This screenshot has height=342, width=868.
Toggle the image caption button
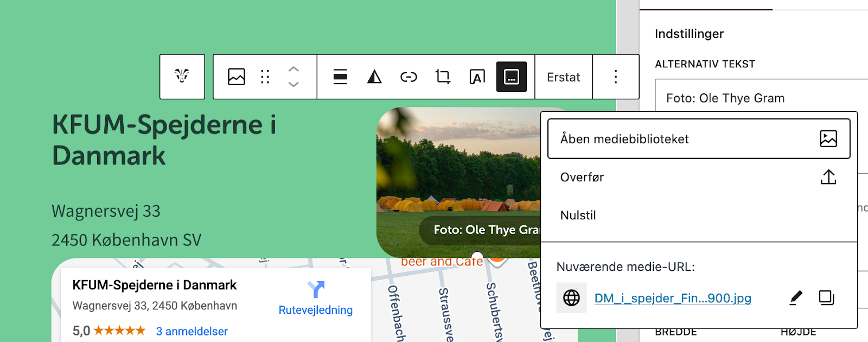(x=512, y=77)
